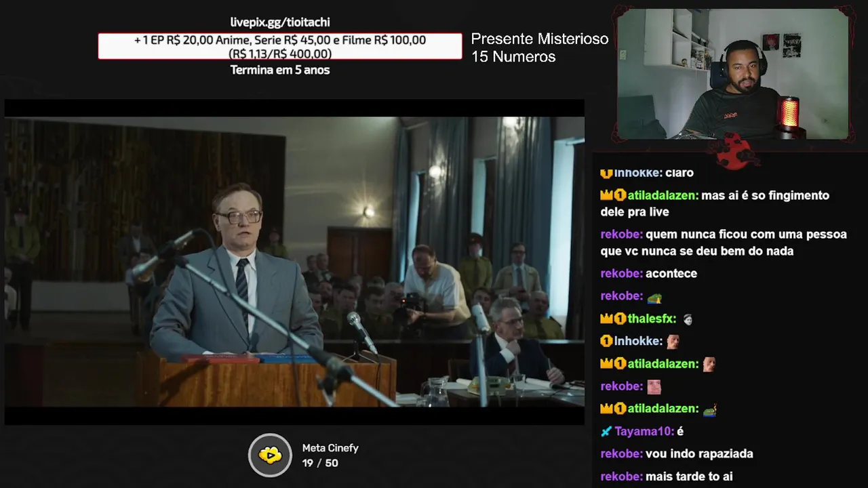Click lnhokke's face emote

[673, 342]
